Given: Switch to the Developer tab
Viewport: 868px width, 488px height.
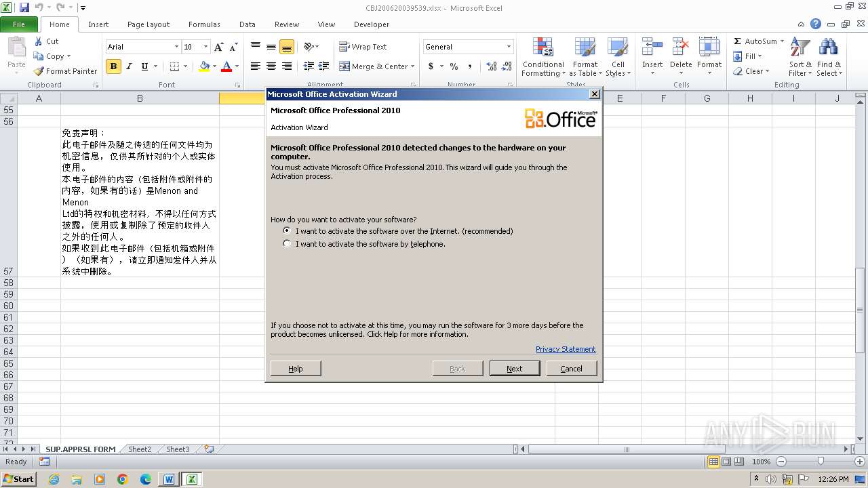Looking at the screenshot, I should click(x=372, y=24).
